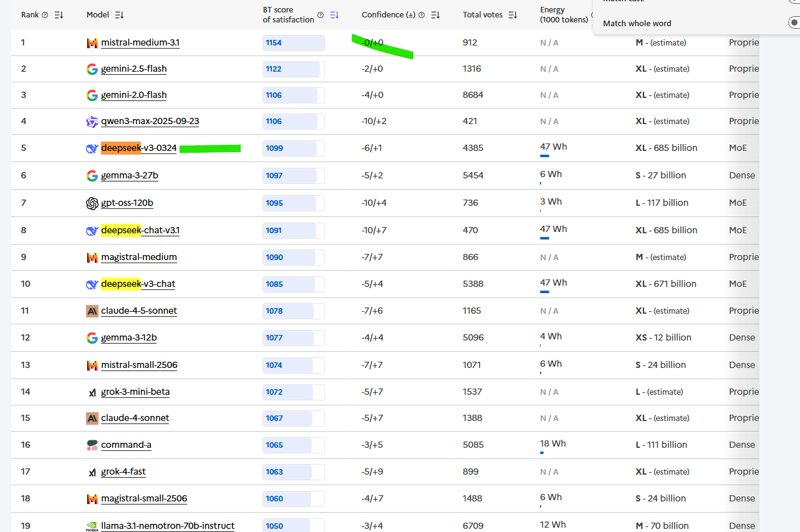
Task: Click the DeepSeek logo beside deepseek-v3-0324
Action: pyautogui.click(x=92, y=148)
